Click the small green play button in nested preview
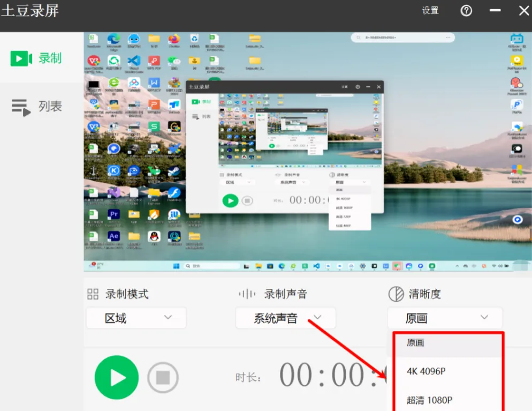 coord(230,201)
